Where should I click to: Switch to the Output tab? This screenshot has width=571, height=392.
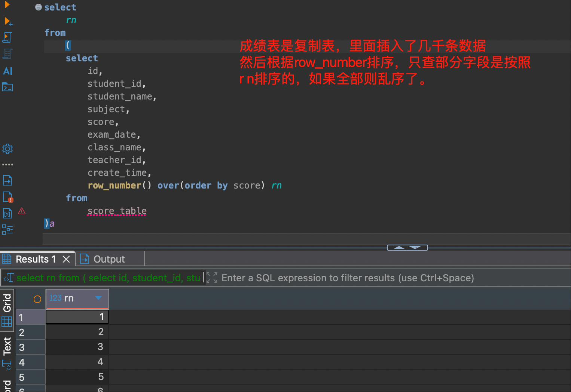point(109,259)
